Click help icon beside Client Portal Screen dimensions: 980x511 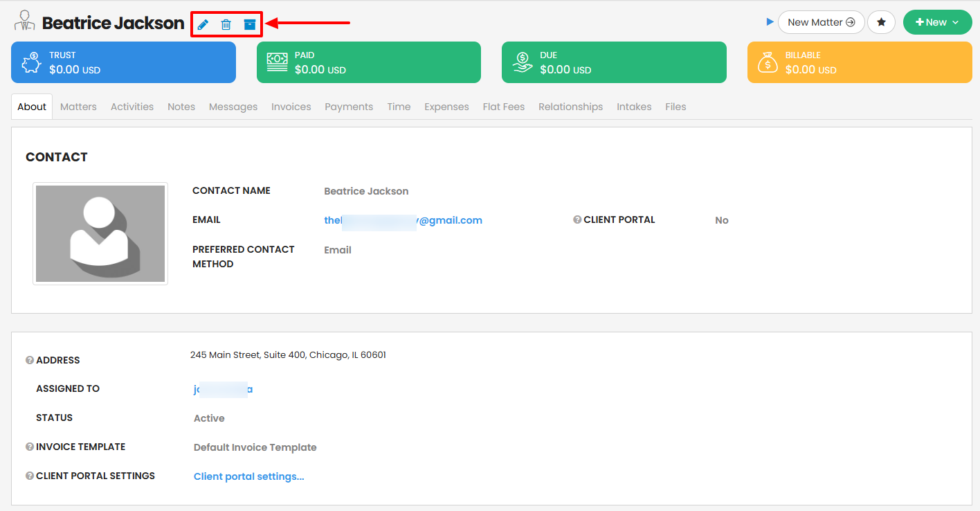click(577, 220)
